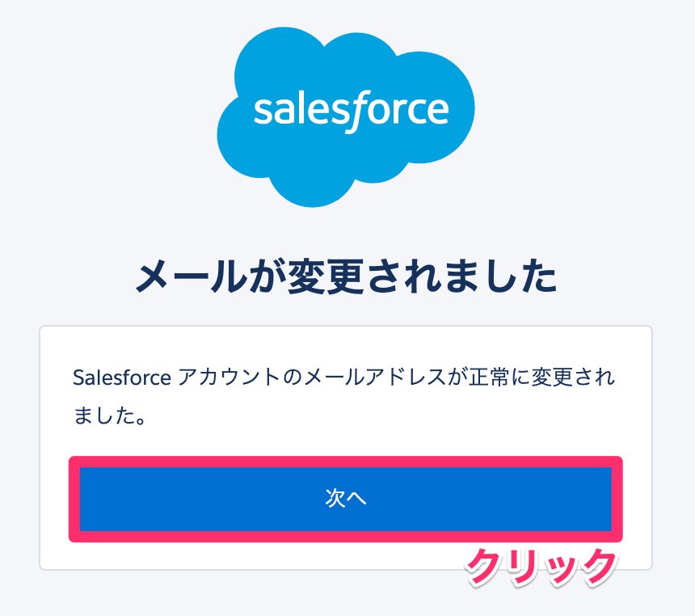Click the first line of the confirmation message
Image resolution: width=695 pixels, height=616 pixels.
pyautogui.click(x=344, y=378)
